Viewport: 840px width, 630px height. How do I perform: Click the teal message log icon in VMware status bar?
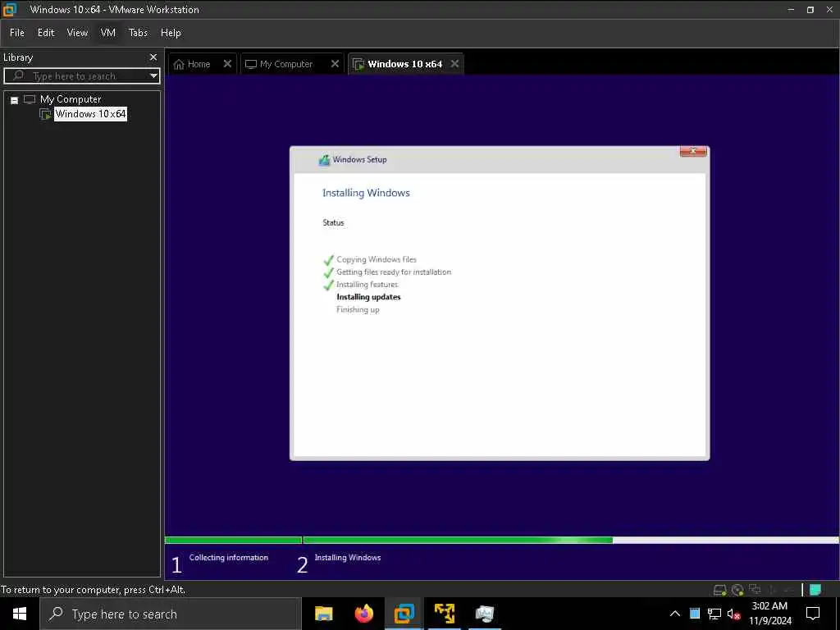click(815, 590)
